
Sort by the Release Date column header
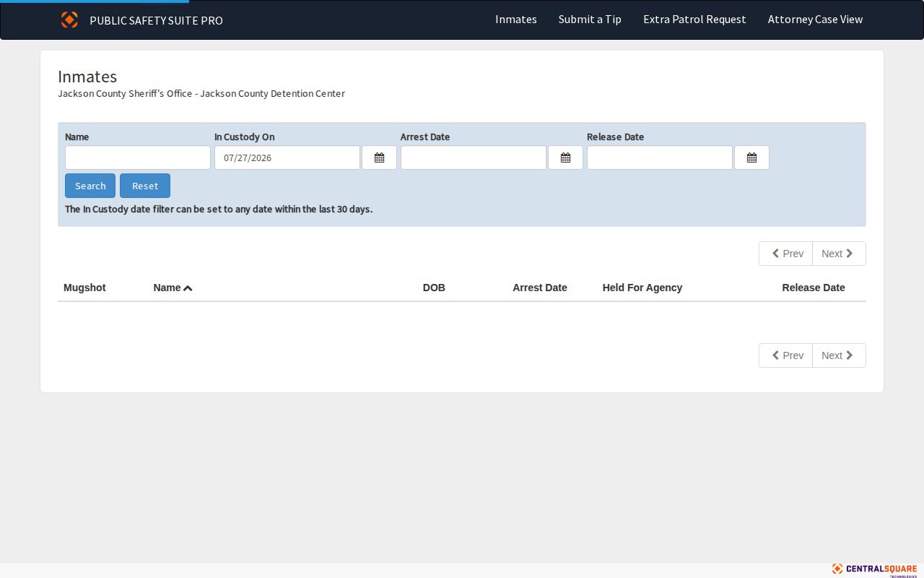point(814,288)
